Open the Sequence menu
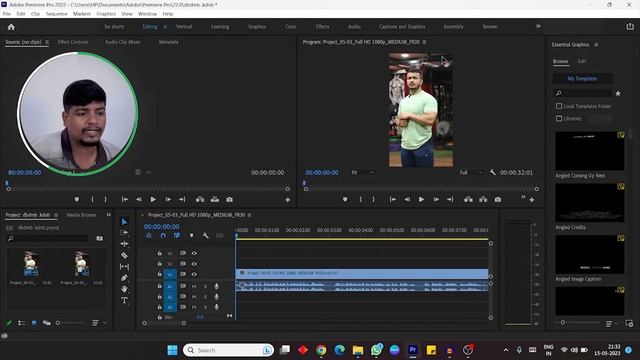This screenshot has height=360, width=640. coord(56,14)
